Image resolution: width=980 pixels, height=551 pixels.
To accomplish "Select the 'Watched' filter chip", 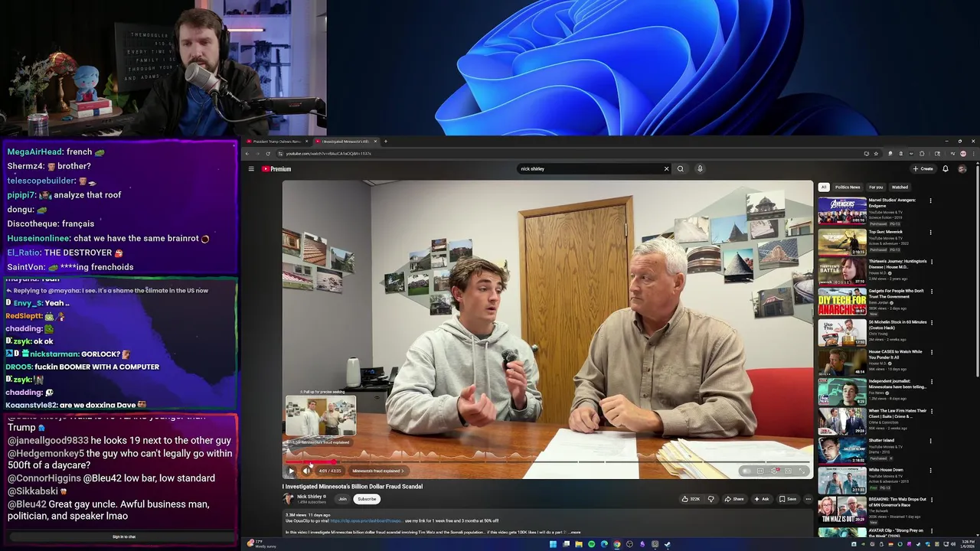I will click(x=900, y=187).
